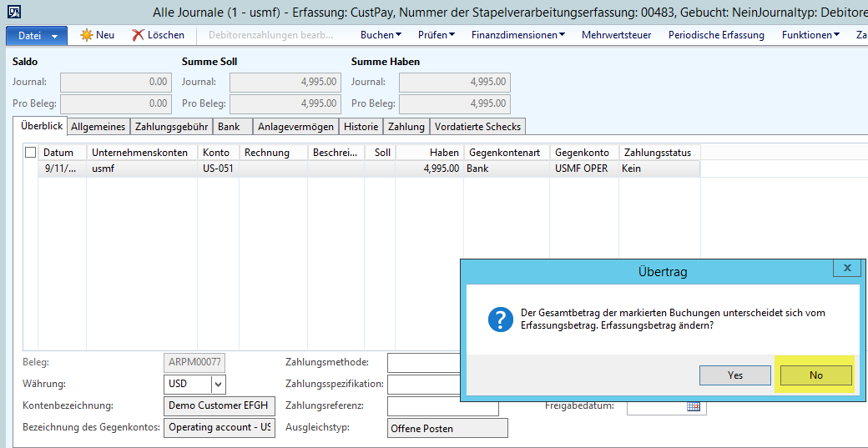
Task: Click the Neu (new) toolbar icon
Action: coord(87,35)
